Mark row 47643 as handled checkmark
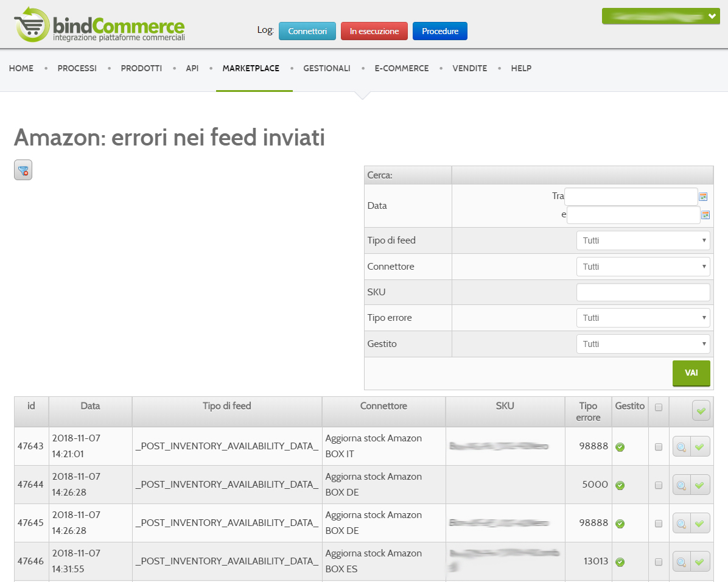 point(700,447)
